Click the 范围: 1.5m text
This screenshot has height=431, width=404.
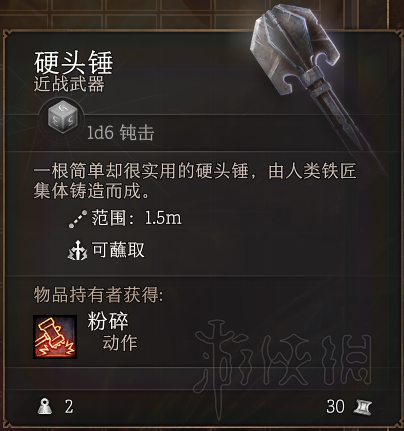pos(137,218)
